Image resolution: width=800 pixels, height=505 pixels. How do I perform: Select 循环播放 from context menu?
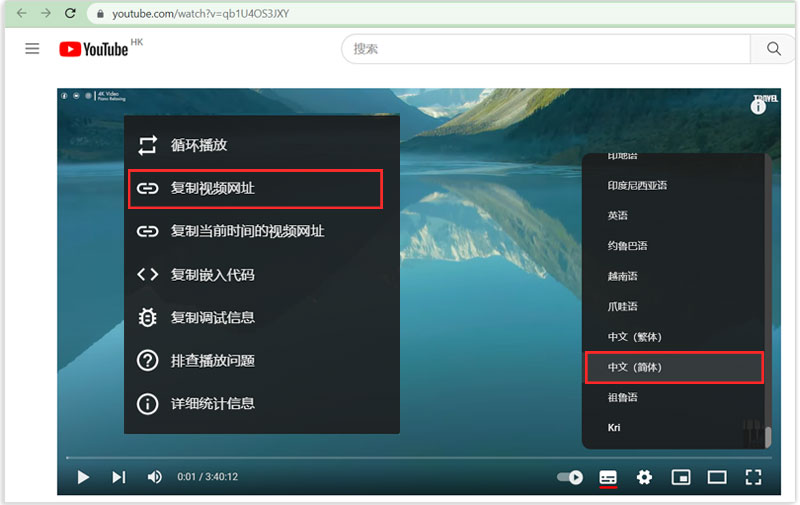[x=199, y=145]
